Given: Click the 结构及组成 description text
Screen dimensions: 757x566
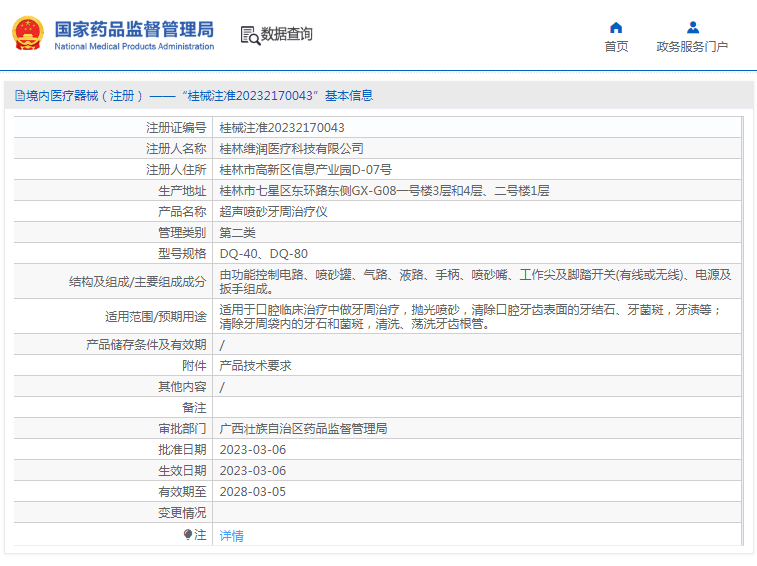Looking at the screenshot, I should (476, 282).
